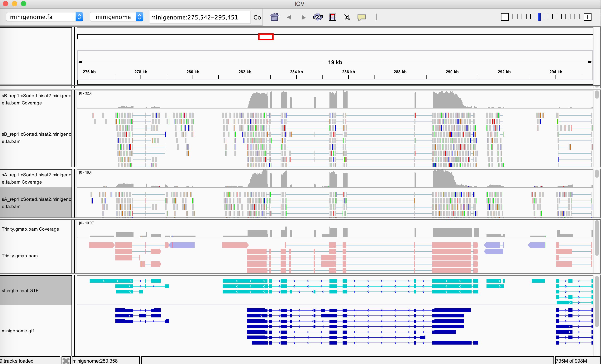
Task: Click the zoom-in plus icon
Action: pos(588,17)
